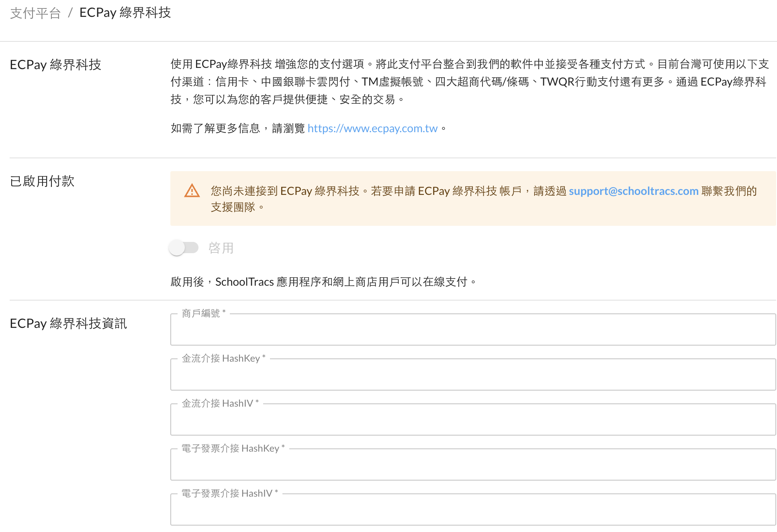Click the 已啟用付款 section heading

pos(42,181)
